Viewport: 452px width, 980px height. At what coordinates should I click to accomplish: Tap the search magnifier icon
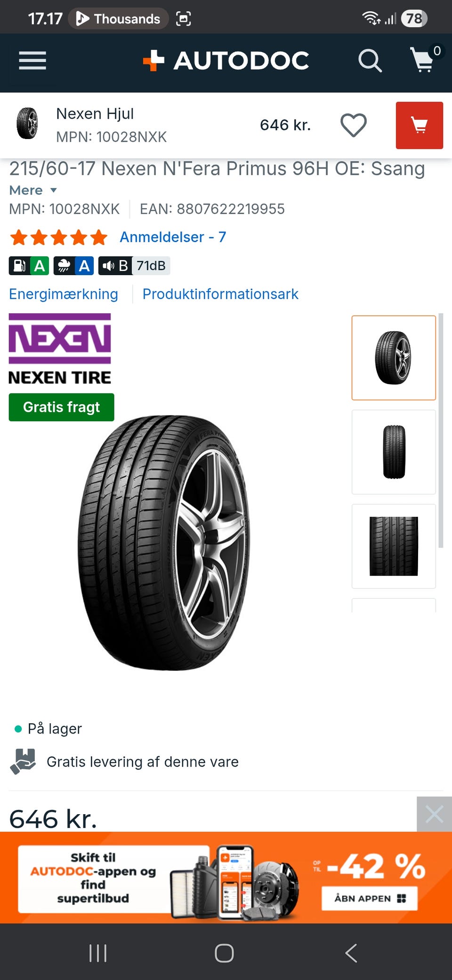tap(370, 61)
